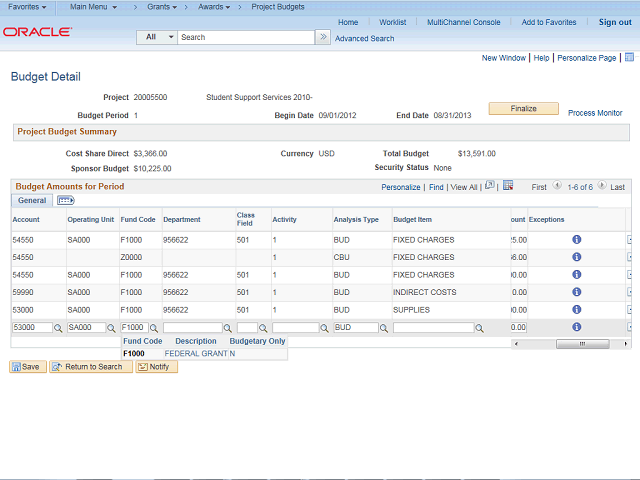Click exceptions info icon for INDIRECT COSTS row
The height and width of the screenshot is (480, 640).
577,292
